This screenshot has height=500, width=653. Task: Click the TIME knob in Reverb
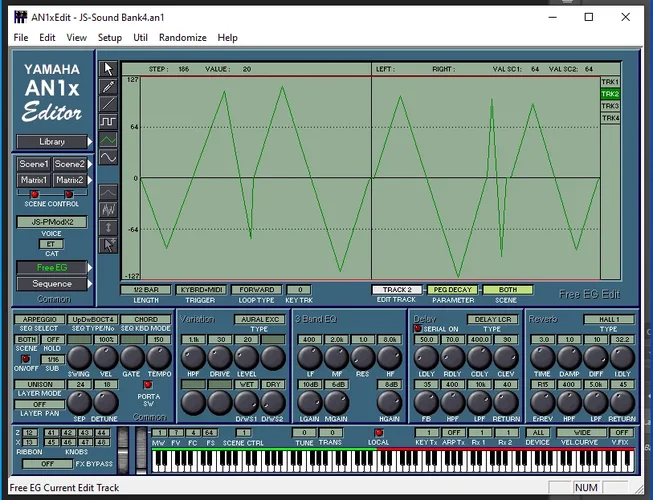[x=542, y=358]
